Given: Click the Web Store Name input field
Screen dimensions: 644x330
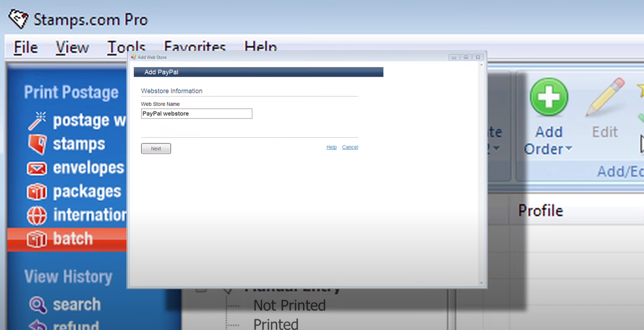Looking at the screenshot, I should [x=196, y=113].
